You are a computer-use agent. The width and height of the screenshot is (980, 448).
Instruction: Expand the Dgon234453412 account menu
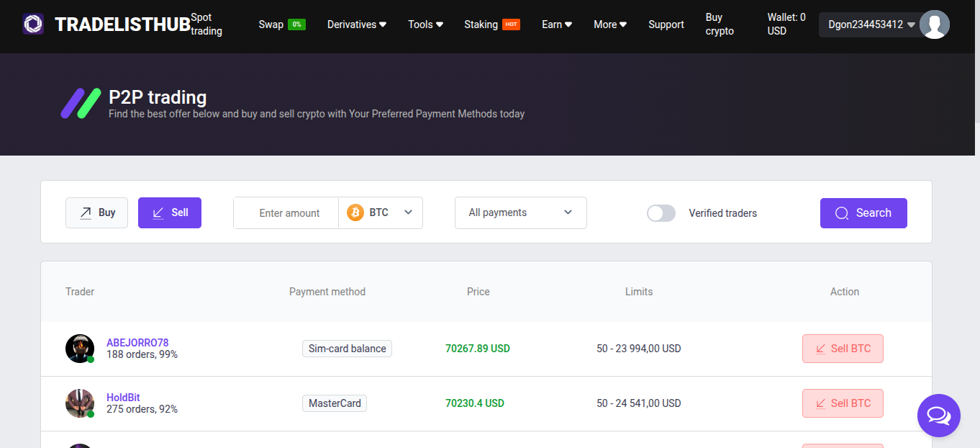pos(871,24)
